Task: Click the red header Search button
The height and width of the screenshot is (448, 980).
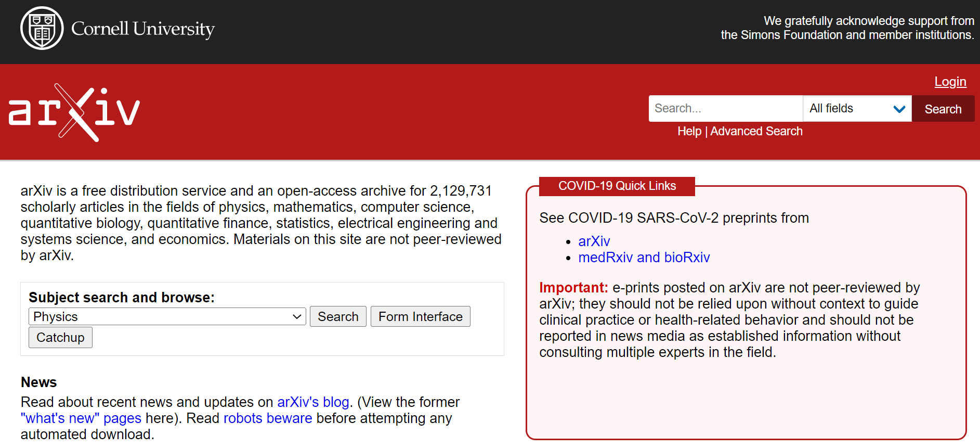Action: tap(943, 109)
